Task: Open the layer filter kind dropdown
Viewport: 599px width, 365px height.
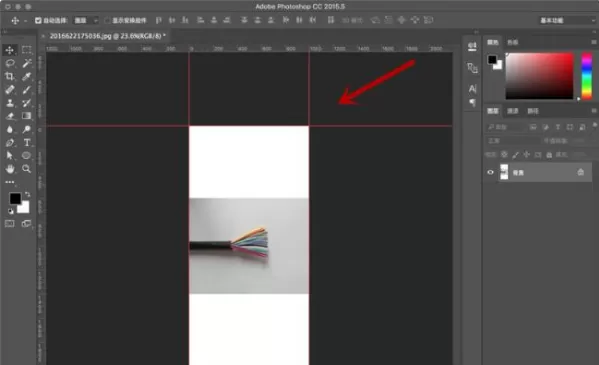Action: (x=505, y=127)
